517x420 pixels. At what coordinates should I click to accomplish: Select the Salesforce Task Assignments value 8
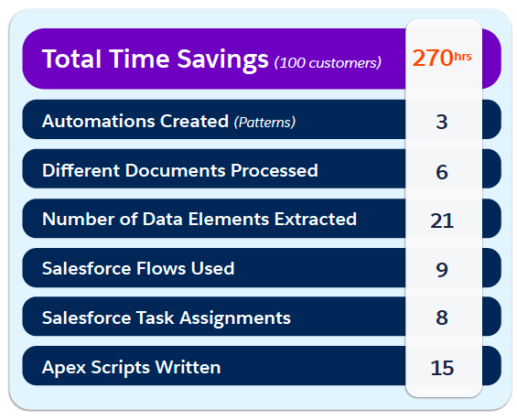click(x=442, y=318)
